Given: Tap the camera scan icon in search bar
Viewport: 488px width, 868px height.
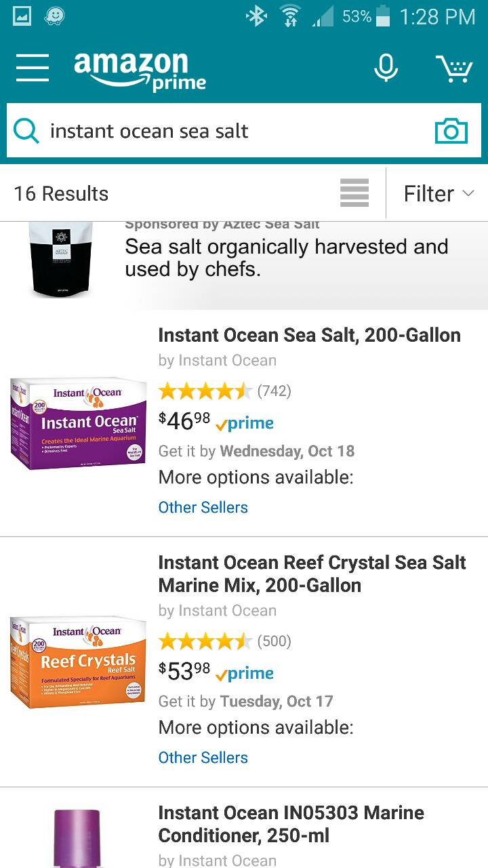Looking at the screenshot, I should tap(451, 131).
